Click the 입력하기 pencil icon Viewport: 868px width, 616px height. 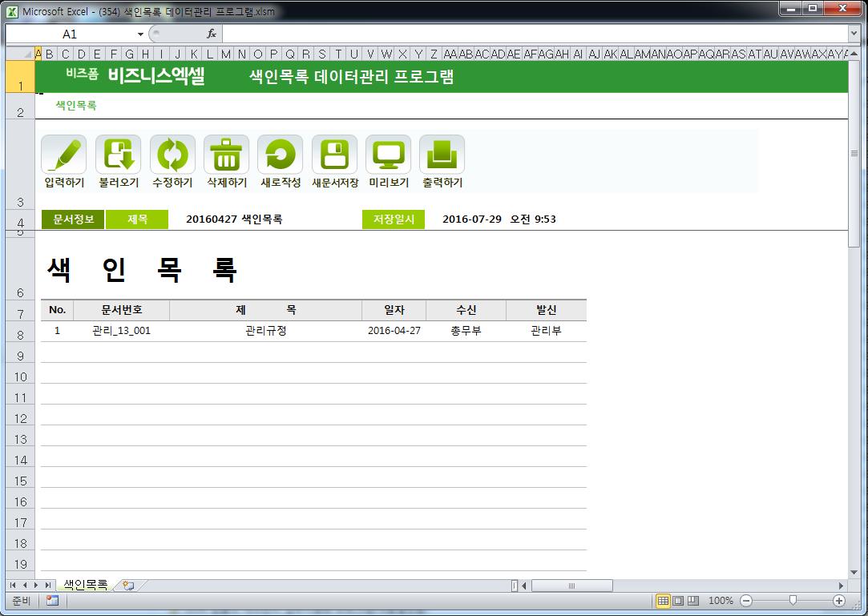pyautogui.click(x=63, y=155)
